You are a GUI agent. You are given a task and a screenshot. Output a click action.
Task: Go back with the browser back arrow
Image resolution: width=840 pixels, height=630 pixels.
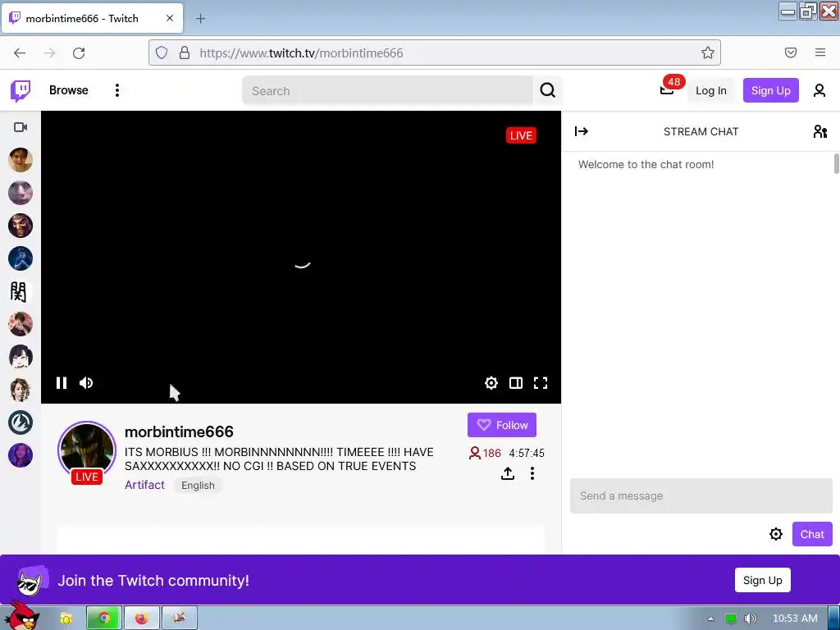pyautogui.click(x=20, y=52)
